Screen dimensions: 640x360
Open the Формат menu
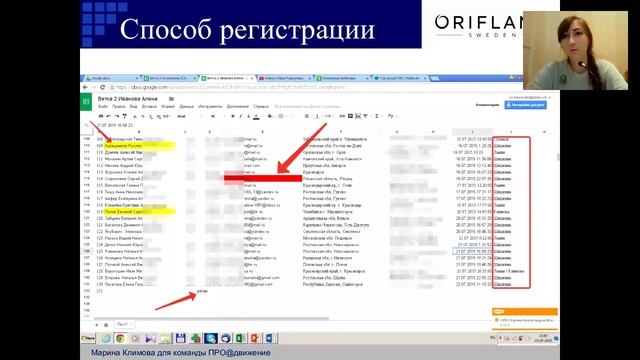click(x=168, y=107)
